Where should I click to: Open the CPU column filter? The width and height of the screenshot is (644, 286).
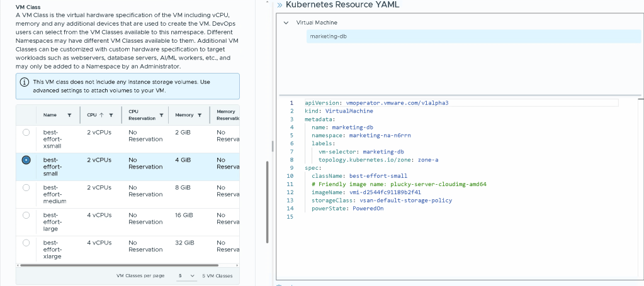pos(111,115)
